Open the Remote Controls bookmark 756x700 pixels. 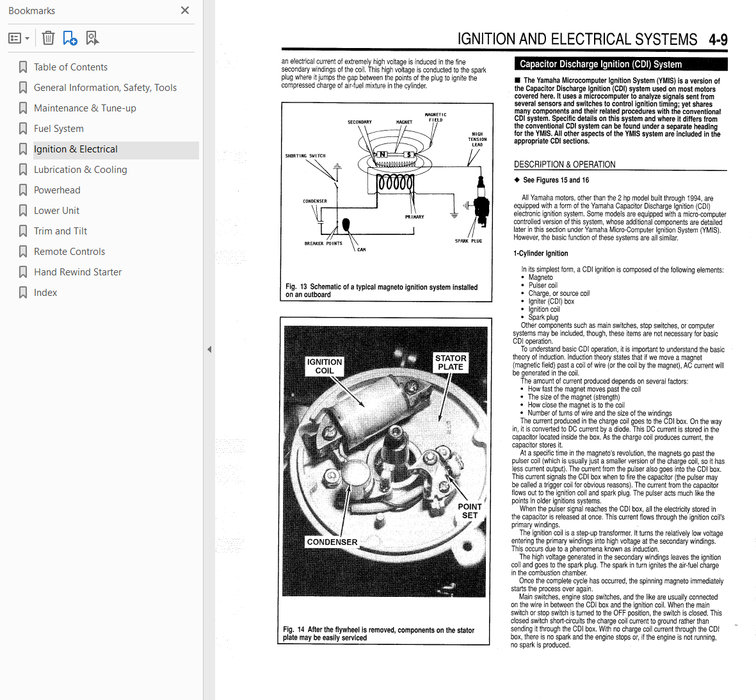(69, 252)
